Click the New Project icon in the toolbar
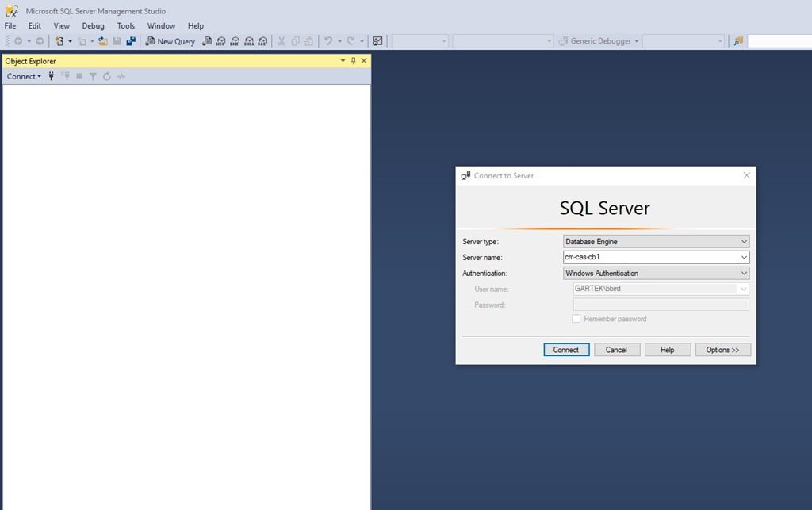This screenshot has height=510, width=812. tap(59, 41)
